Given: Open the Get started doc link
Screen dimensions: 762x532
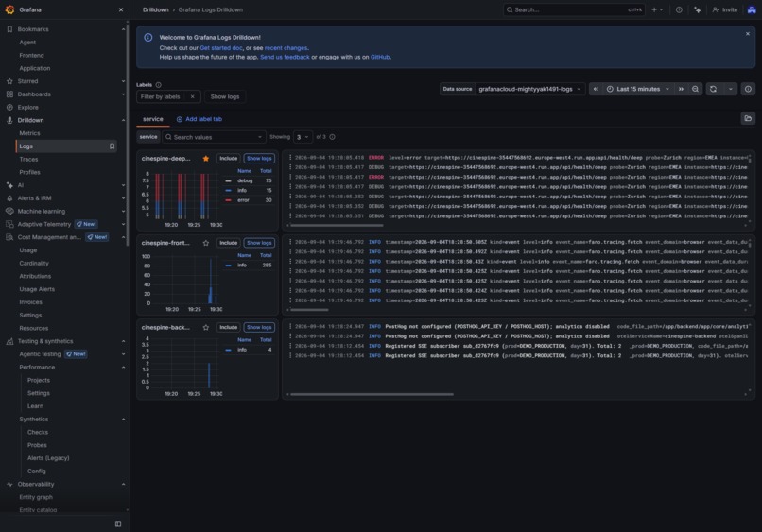Looking at the screenshot, I should point(221,48).
